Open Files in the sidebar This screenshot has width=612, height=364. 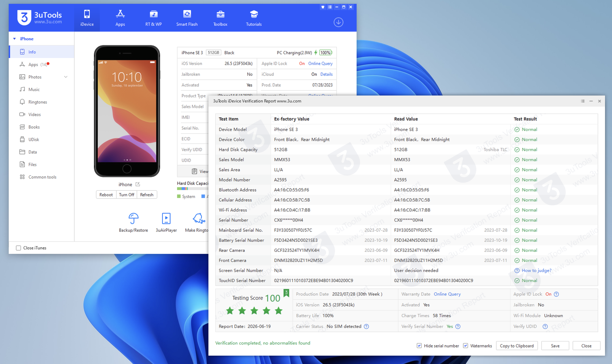tap(42, 165)
